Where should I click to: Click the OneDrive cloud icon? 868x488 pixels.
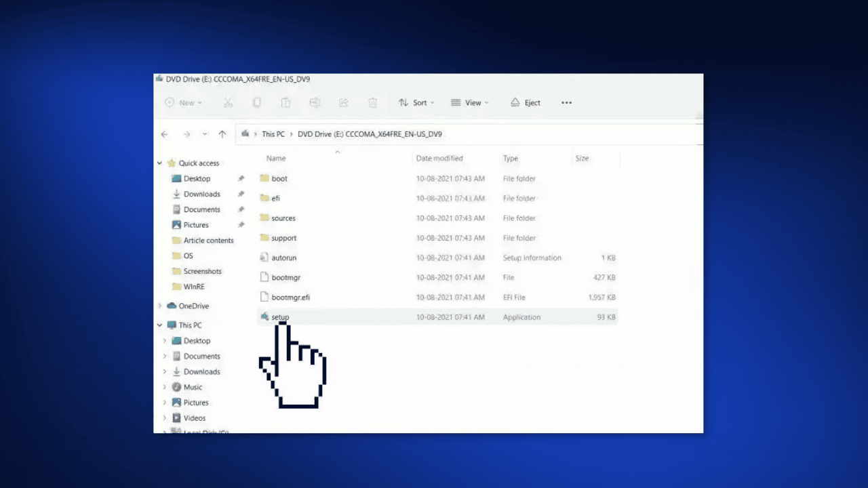tap(172, 306)
